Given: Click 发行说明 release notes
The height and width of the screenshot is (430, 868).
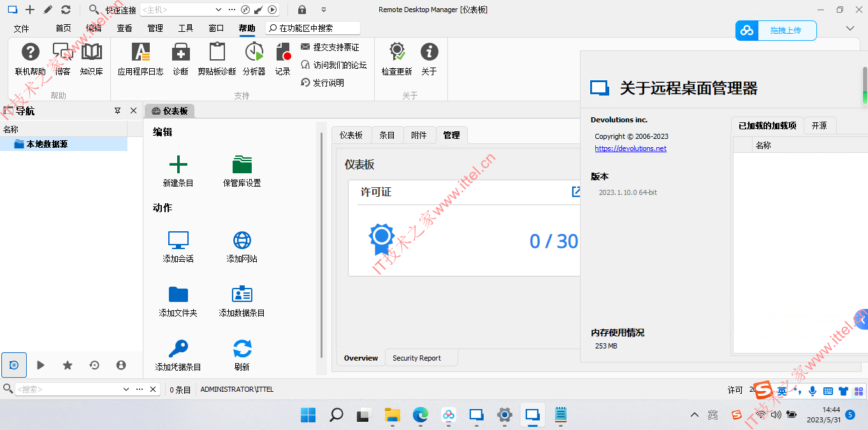Looking at the screenshot, I should (x=322, y=83).
